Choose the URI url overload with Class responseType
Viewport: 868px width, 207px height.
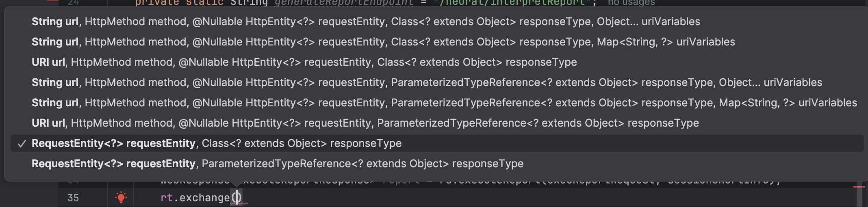pyautogui.click(x=304, y=62)
